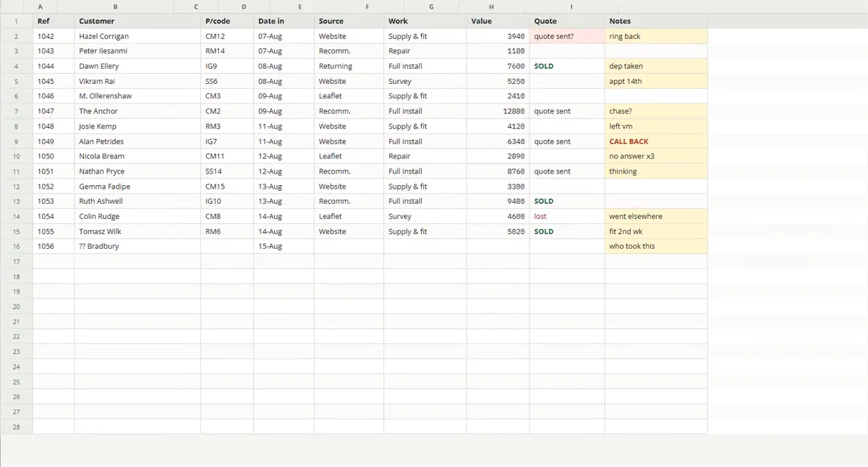Click the "Date in" header cell
Screen dimensions: 868x467
coord(284,21)
